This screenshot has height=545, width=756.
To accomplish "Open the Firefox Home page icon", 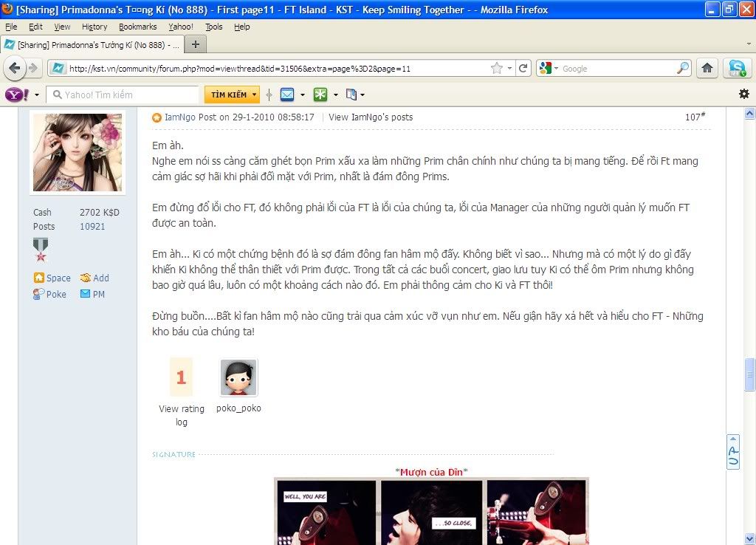I will [x=707, y=68].
